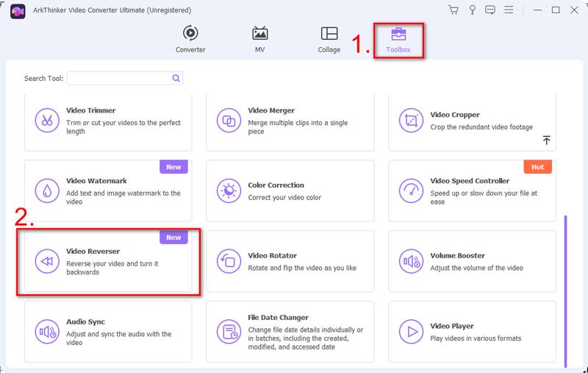Image resolution: width=588 pixels, height=373 pixels.
Task: Click the search magnifier icon
Action: pyautogui.click(x=176, y=78)
